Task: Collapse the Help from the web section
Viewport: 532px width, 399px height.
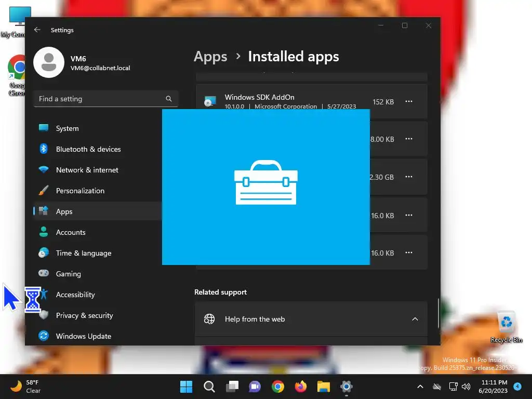Action: (x=415, y=319)
